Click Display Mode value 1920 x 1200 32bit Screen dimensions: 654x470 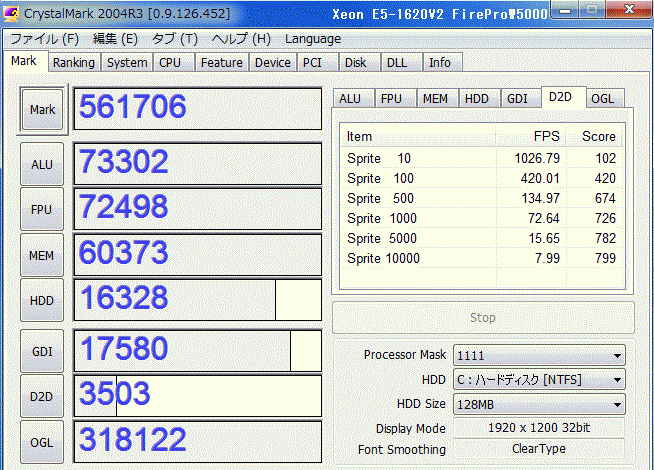click(x=539, y=428)
